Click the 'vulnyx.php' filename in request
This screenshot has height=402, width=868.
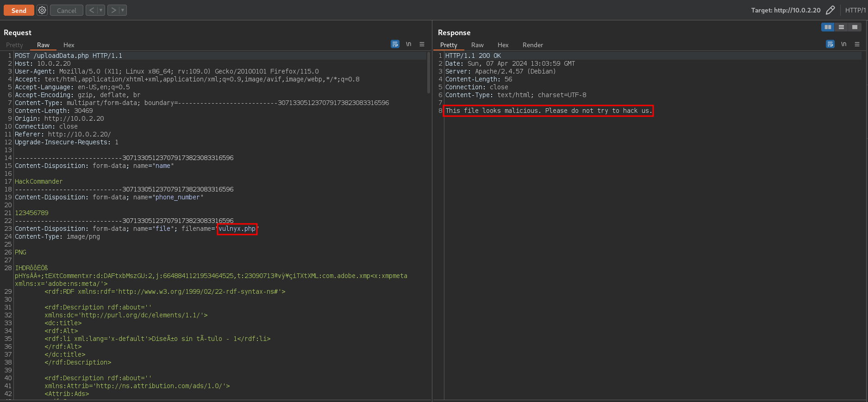point(237,229)
